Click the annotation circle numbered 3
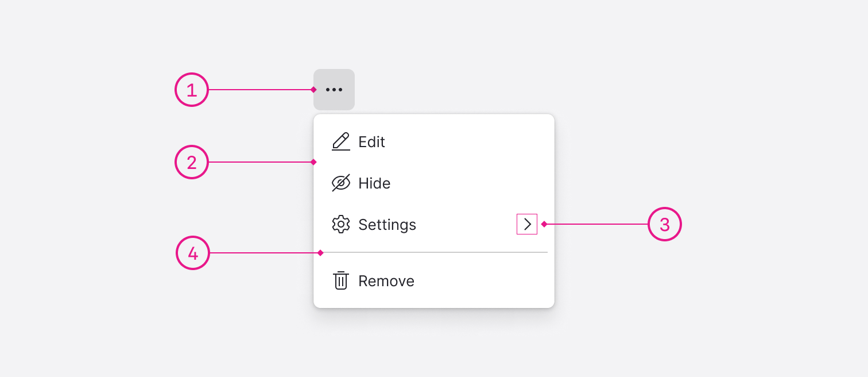 coord(665,224)
